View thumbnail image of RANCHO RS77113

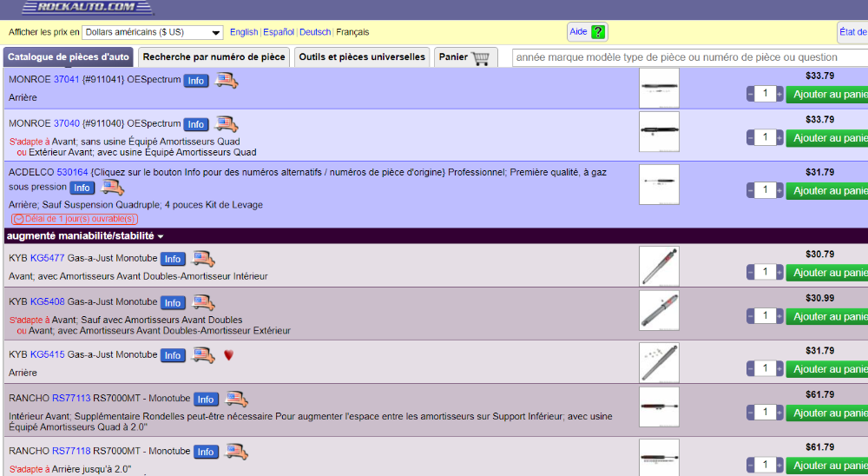(659, 407)
